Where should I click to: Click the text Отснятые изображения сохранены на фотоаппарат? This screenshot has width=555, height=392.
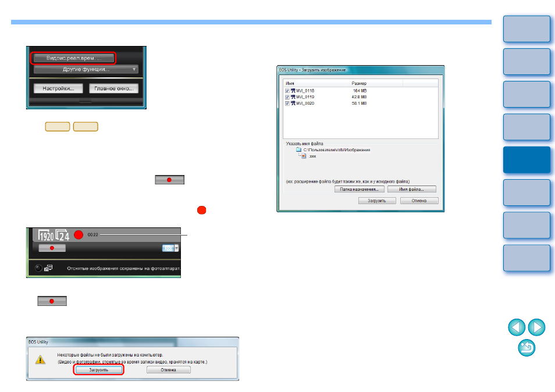click(123, 269)
